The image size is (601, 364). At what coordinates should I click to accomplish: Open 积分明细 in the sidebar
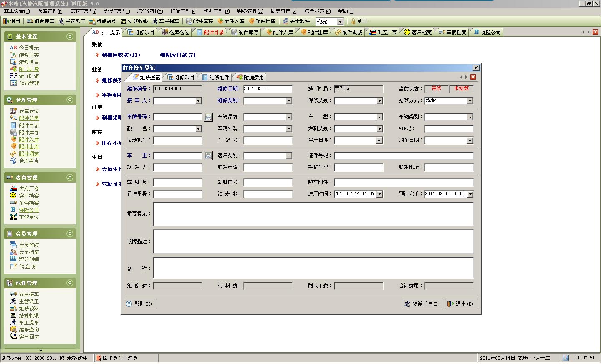tap(25, 259)
